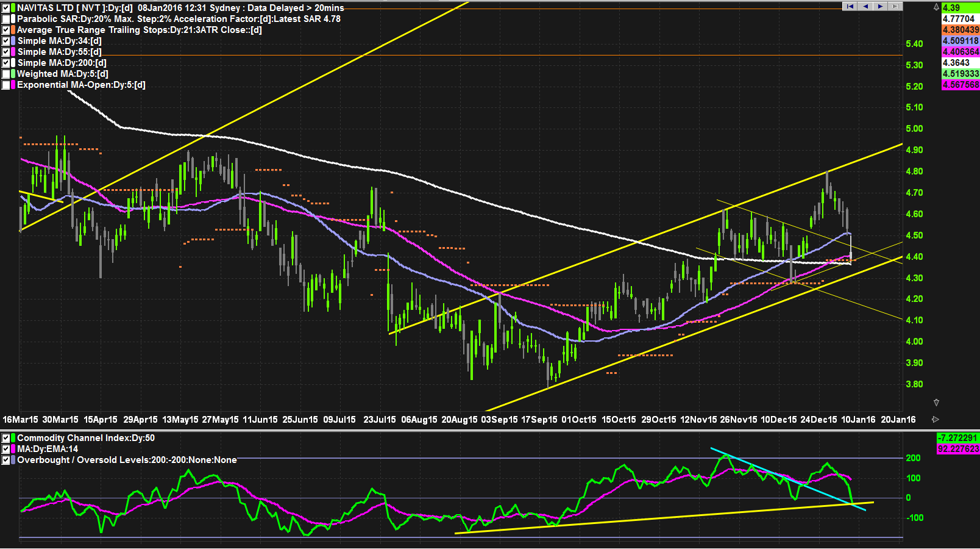The height and width of the screenshot is (549, 980).
Task: Click the green Commodity Channel Index color swatch
Action: 13,438
